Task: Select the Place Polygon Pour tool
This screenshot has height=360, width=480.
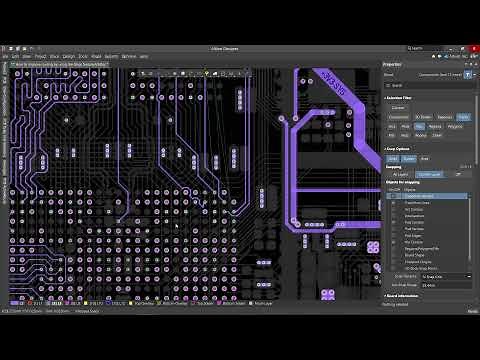Action: (215, 73)
